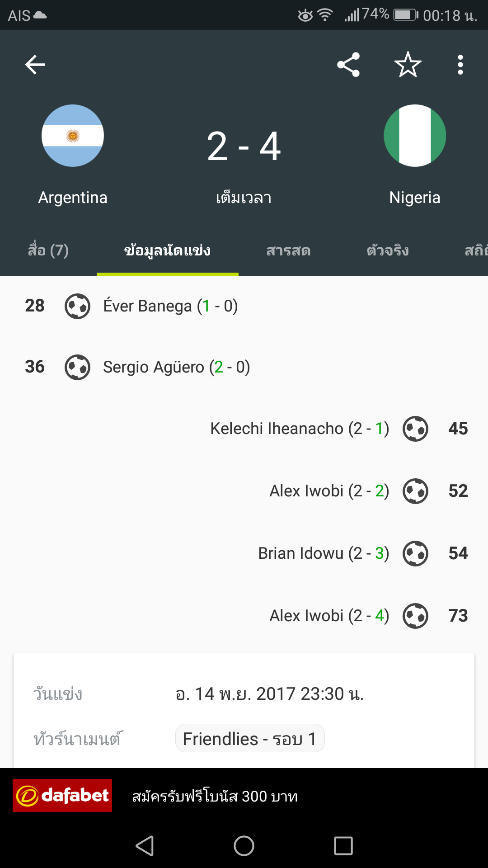Screen dimensions: 488x868
Task: Tap the Android home navigation button
Action: pos(244,845)
